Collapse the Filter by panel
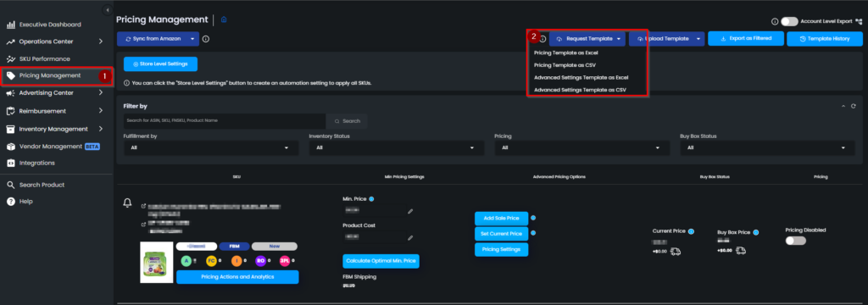868x305 pixels. pos(843,106)
